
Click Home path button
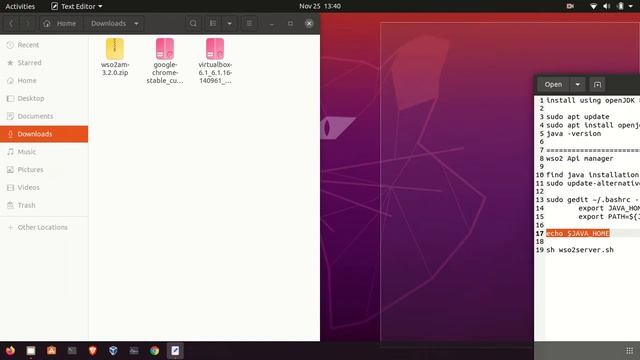coord(60,24)
